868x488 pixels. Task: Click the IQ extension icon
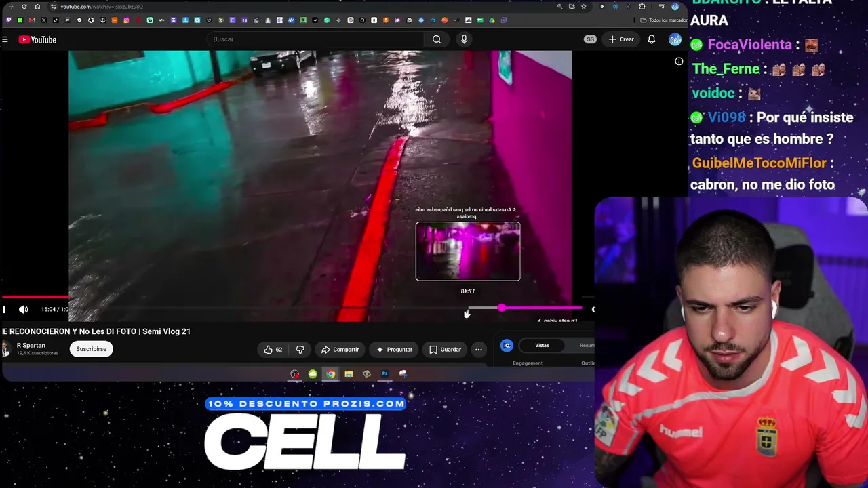click(507, 346)
